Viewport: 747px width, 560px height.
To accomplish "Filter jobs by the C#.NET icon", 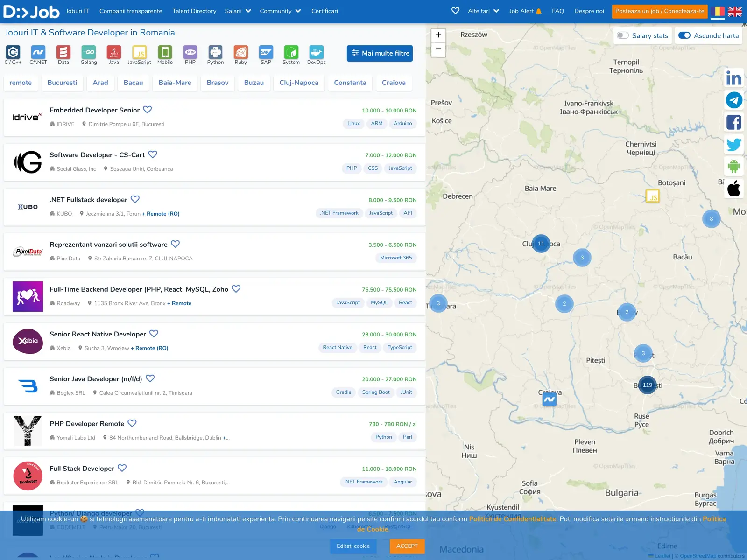I will [38, 52].
